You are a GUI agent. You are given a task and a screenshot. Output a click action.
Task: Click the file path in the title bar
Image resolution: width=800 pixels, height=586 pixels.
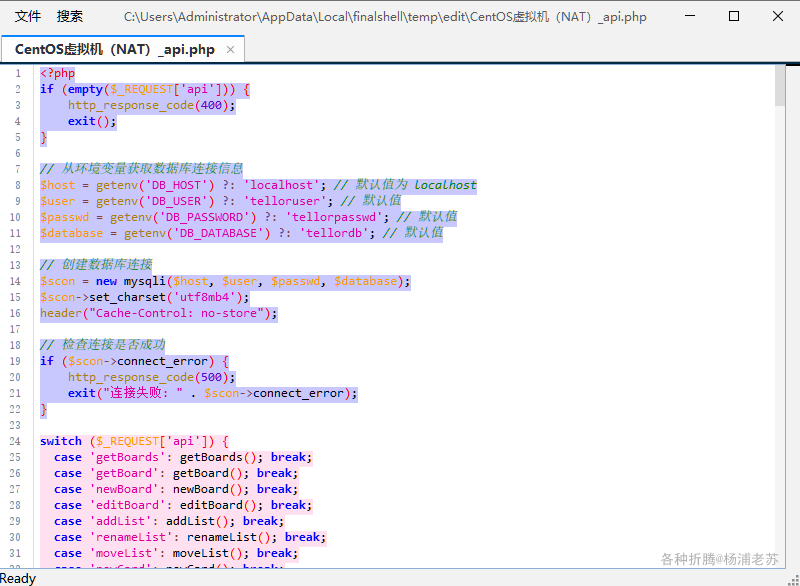pos(385,17)
